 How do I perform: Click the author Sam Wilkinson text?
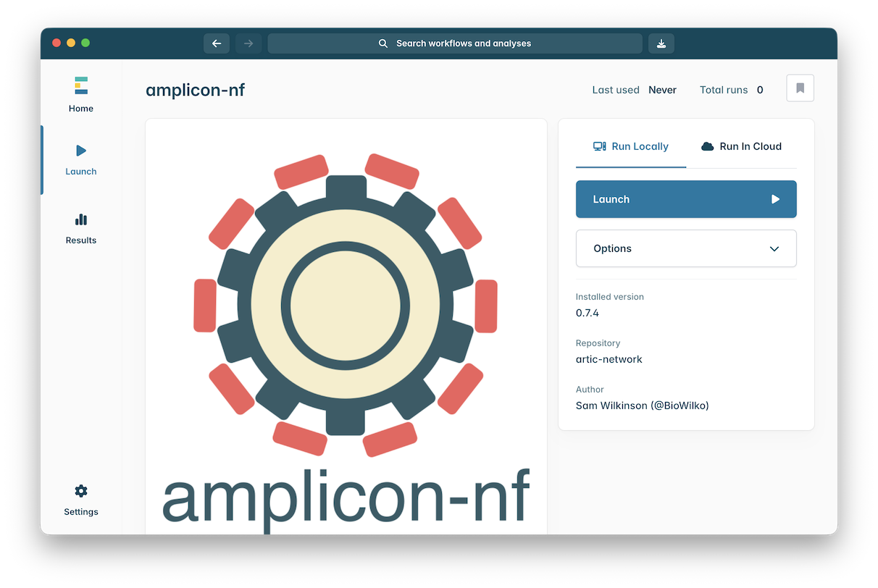click(x=642, y=406)
